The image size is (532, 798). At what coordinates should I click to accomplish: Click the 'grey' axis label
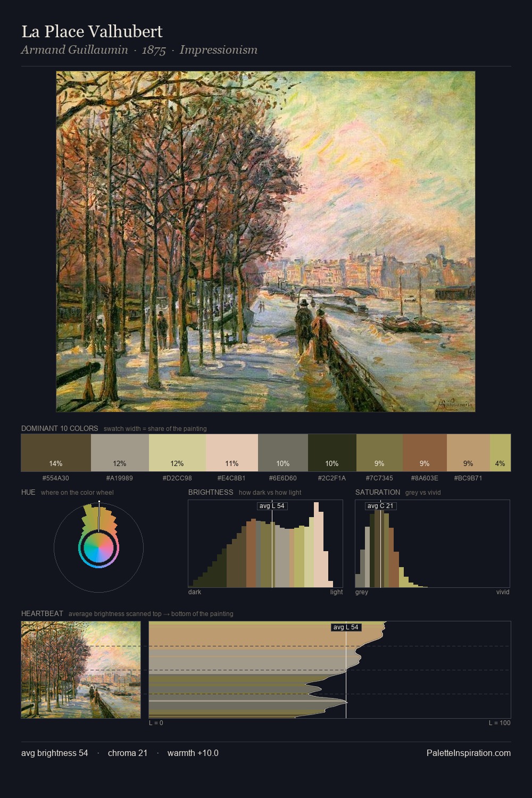(x=362, y=592)
